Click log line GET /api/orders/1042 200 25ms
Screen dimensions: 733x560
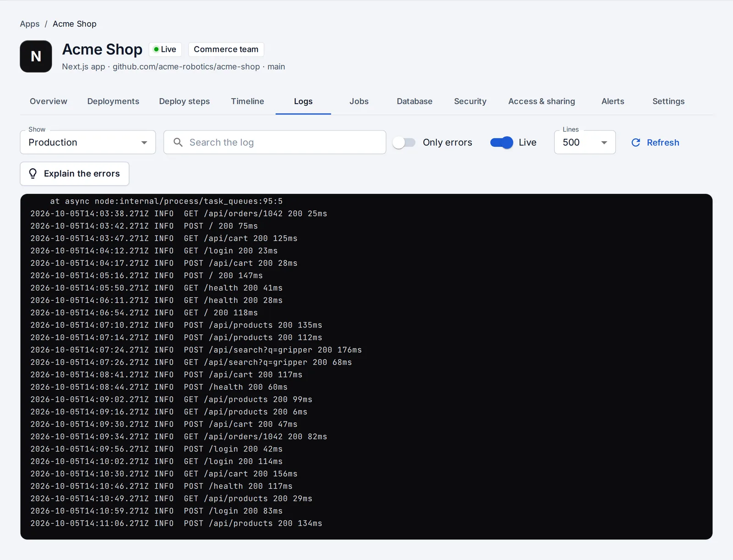[x=179, y=214]
